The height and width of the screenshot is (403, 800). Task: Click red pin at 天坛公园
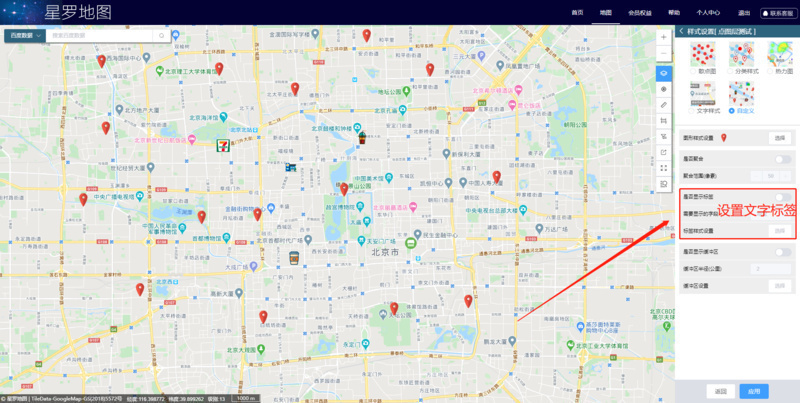tap(394, 308)
